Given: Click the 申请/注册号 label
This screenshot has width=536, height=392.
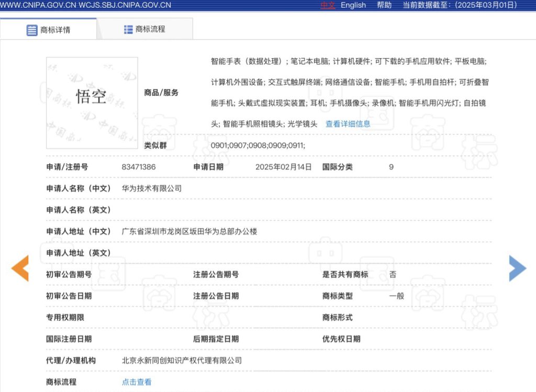Looking at the screenshot, I should tap(67, 167).
